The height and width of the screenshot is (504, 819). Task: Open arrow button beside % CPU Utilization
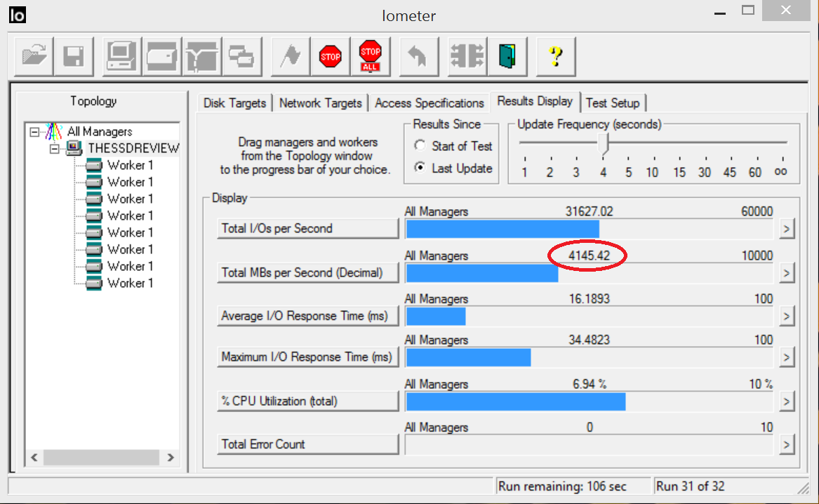point(786,402)
